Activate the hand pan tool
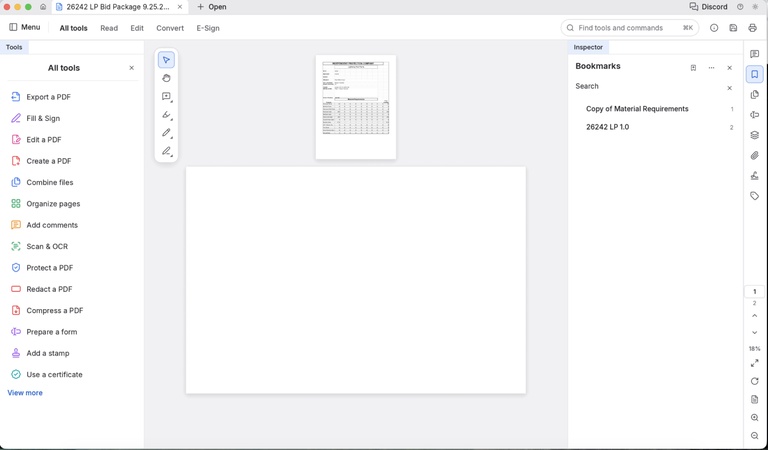 166,78
